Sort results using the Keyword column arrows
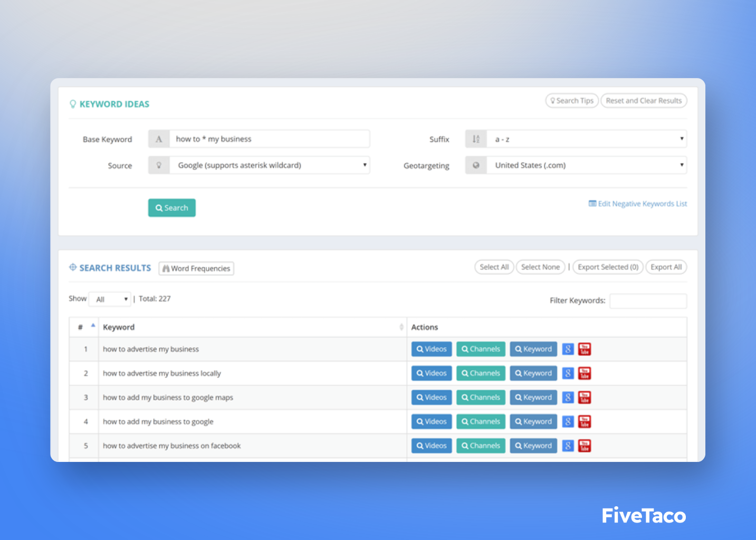756x540 pixels. pyautogui.click(x=401, y=327)
